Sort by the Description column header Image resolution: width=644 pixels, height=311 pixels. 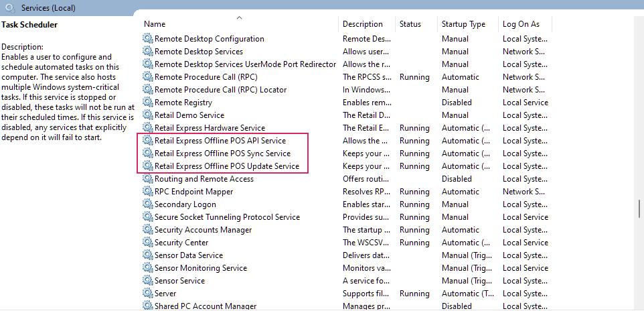tap(363, 24)
